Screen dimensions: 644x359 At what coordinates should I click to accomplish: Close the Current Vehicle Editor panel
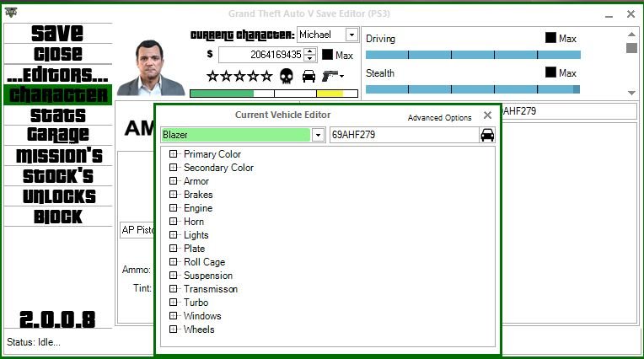(487, 115)
